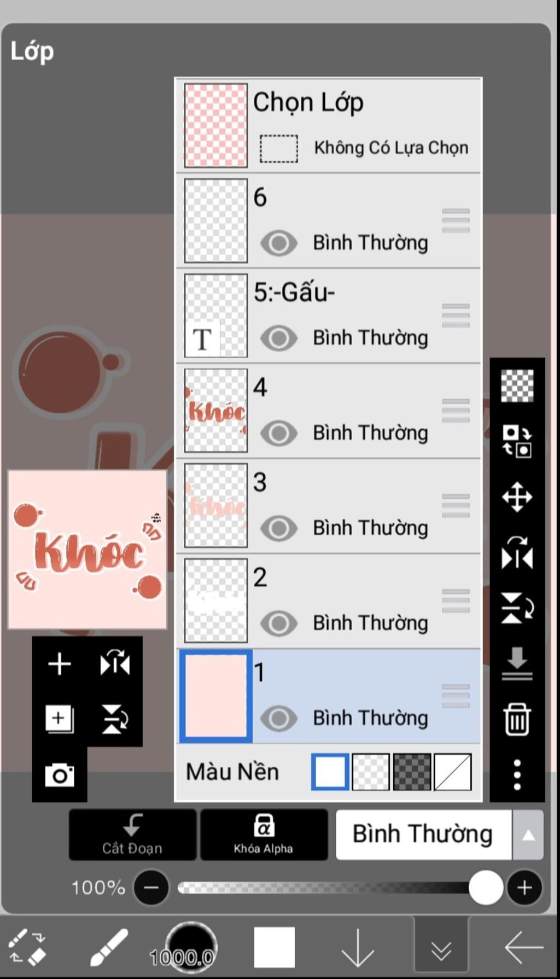The width and height of the screenshot is (560, 979).
Task: Click the merge layer down arrow icon
Action: pyautogui.click(x=517, y=663)
